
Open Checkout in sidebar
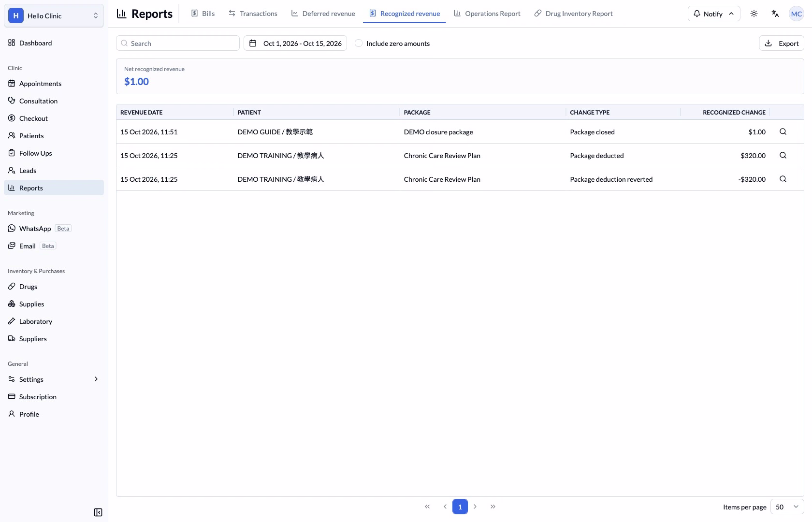[54, 118]
